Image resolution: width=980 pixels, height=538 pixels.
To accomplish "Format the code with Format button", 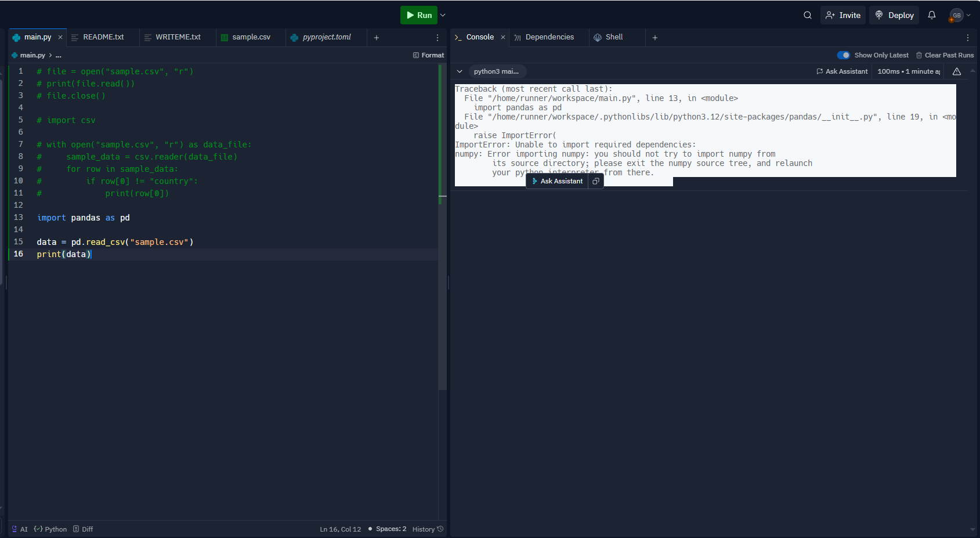I will click(x=428, y=55).
